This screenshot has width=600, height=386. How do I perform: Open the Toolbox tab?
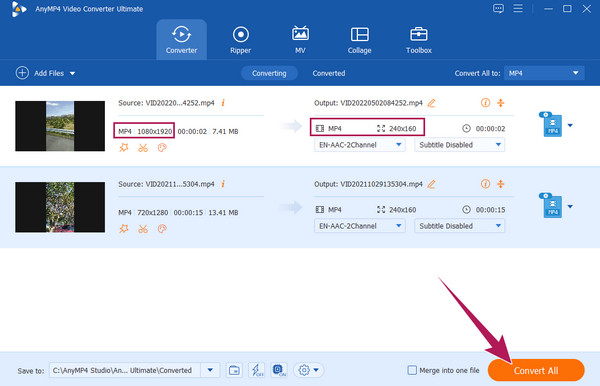[x=419, y=40]
